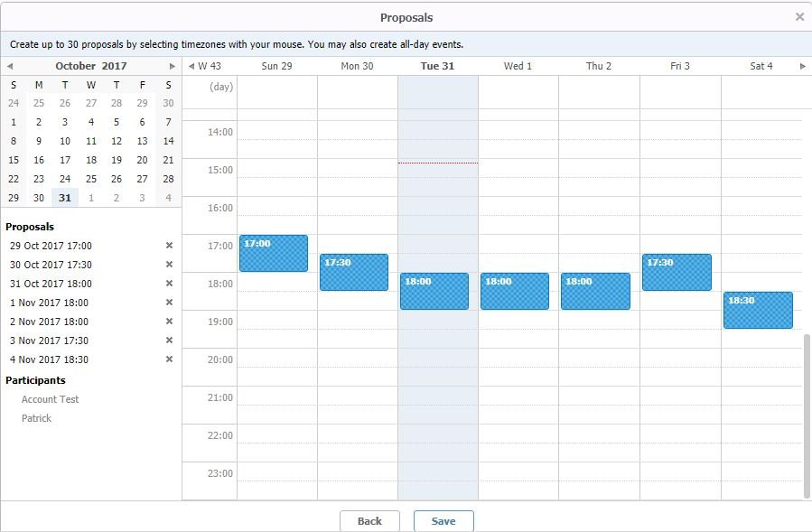This screenshot has height=532, width=812.
Task: Delete the 1 Nov 2017 18:00 proposal
Action: 169,303
